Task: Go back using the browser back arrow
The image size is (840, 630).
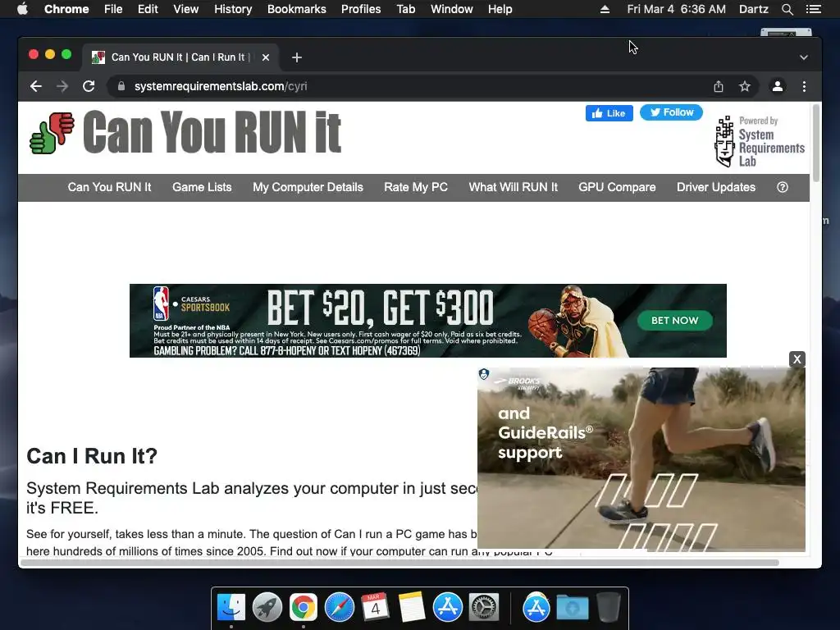Action: (36, 86)
